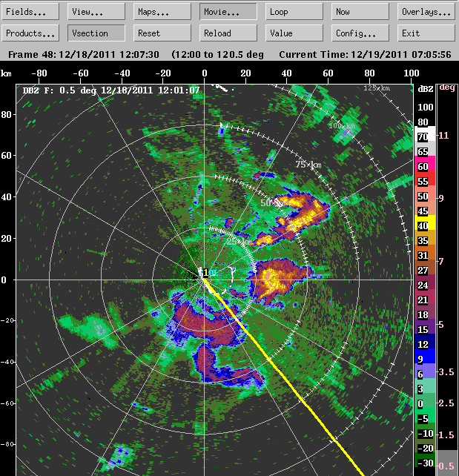Open the Overlays... button
The height and width of the screenshot is (476, 459).
coord(426,12)
